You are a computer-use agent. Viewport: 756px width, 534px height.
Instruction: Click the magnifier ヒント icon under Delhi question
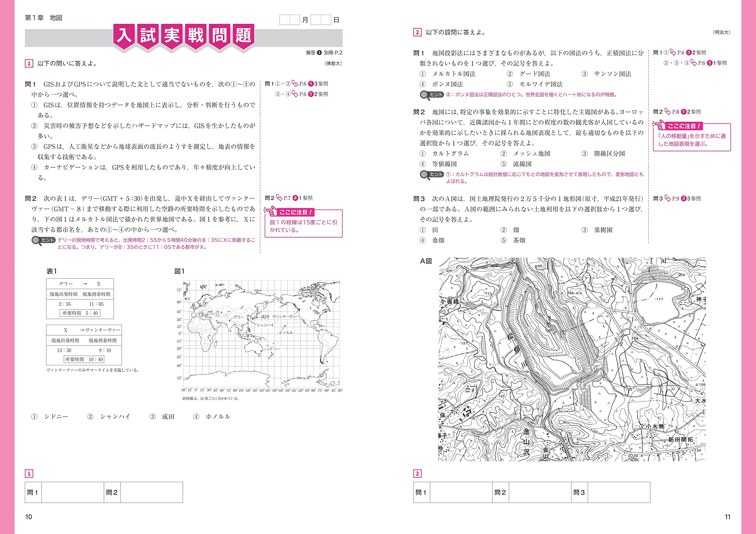coord(43,241)
